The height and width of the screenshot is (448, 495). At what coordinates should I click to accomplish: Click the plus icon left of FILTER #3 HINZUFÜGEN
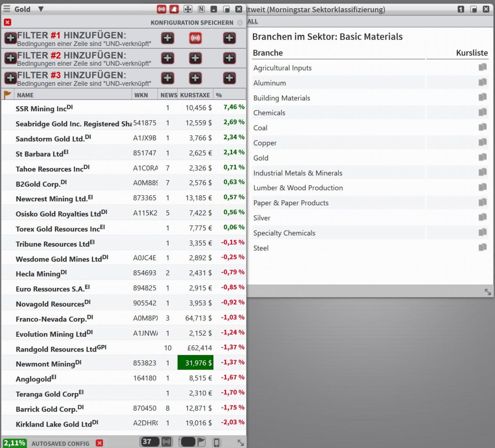click(x=10, y=78)
